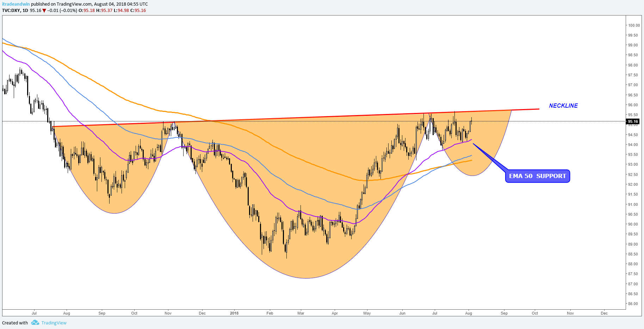Viewport: 644px width, 329px height.
Task: Click the 97.50 price axis label
Action: [x=633, y=75]
